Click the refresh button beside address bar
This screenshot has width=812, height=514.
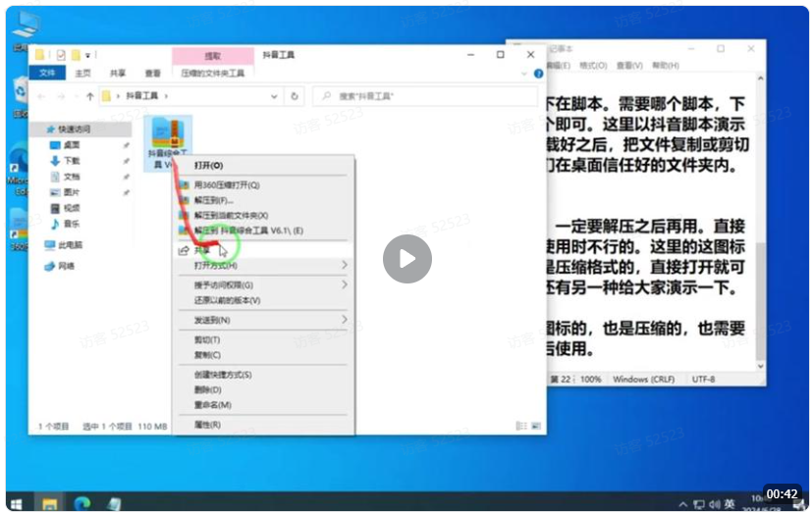[295, 96]
